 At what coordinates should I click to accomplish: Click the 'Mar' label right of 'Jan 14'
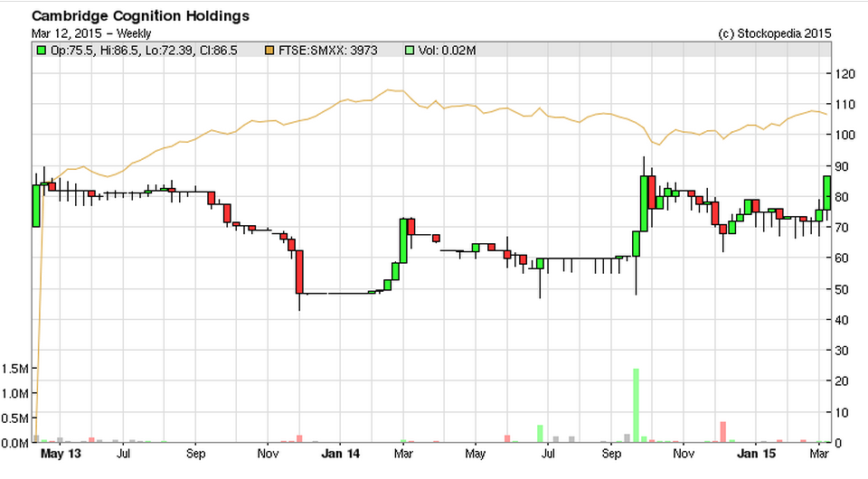coord(403,454)
